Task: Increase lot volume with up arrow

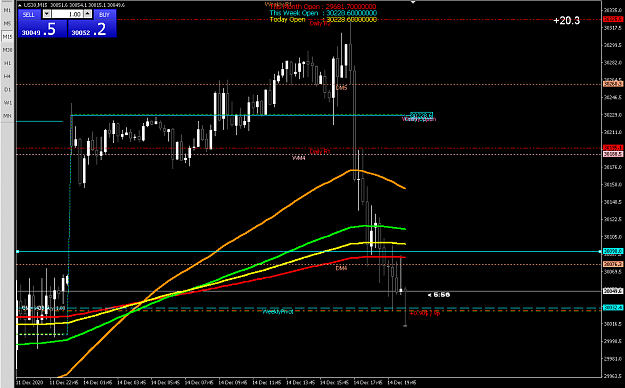Action: pos(88,14)
